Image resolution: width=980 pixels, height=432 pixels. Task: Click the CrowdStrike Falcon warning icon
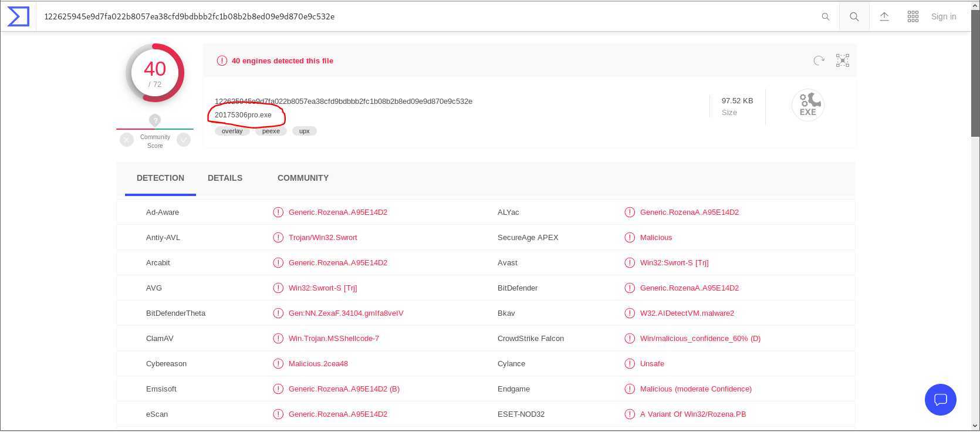630,339
